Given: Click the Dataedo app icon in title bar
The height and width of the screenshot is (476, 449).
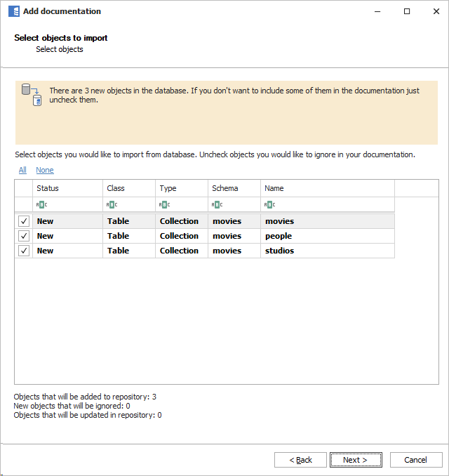Looking at the screenshot, I should 13,11.
